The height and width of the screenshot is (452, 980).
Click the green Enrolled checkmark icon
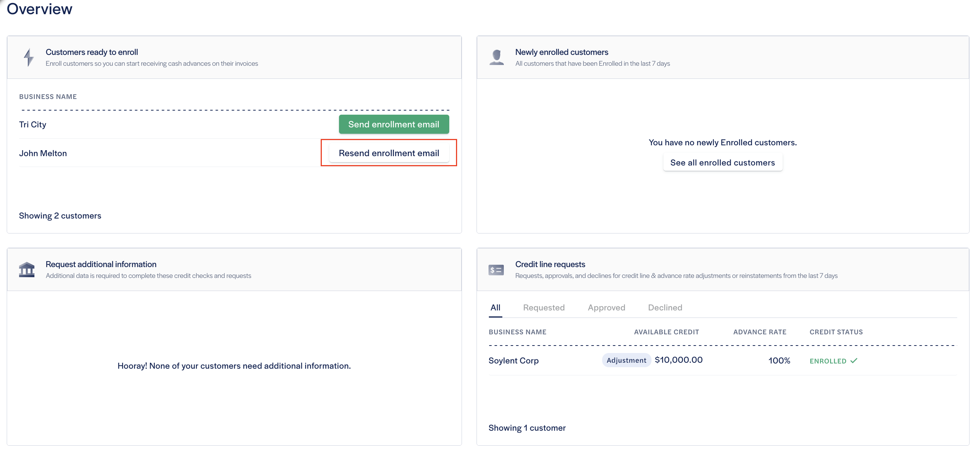854,360
